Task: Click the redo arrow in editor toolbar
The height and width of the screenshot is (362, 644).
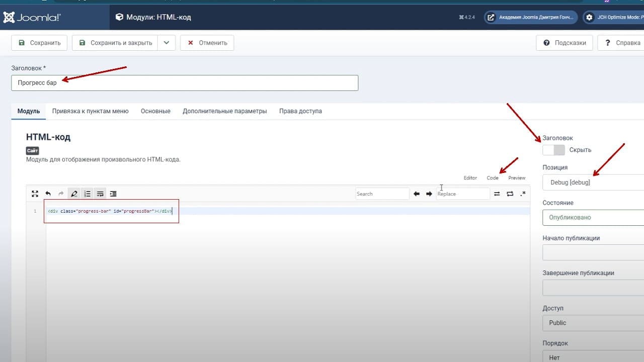Action: 61,194
